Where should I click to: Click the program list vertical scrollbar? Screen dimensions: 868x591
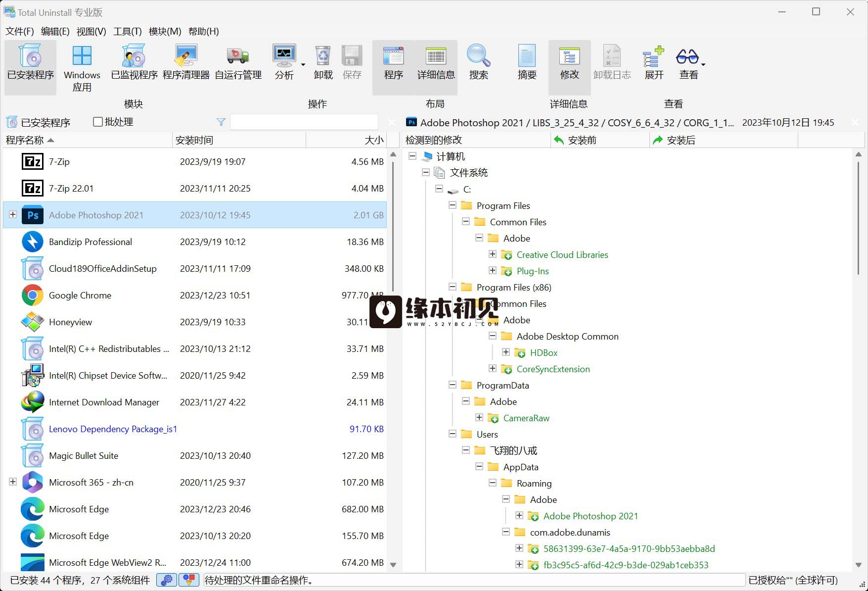393,225
